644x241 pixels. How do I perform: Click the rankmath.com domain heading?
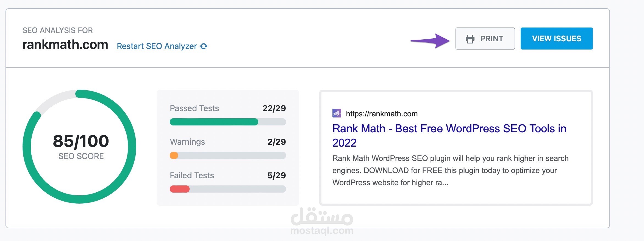pos(65,45)
